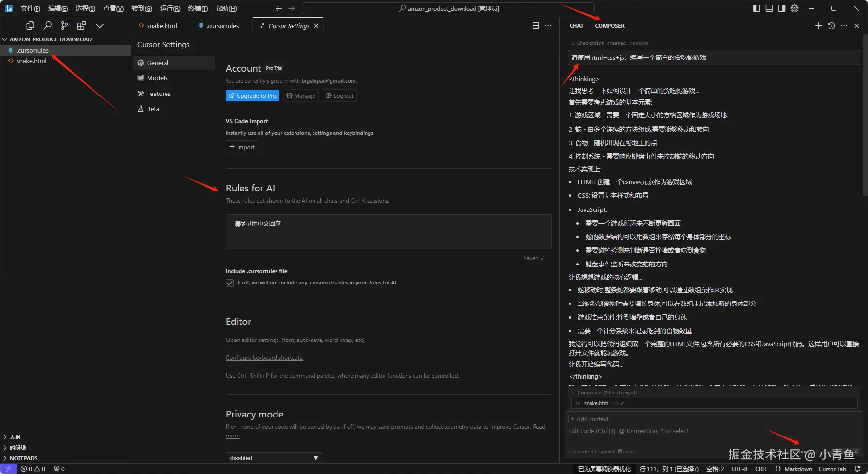
Task: Open the claude-3.5-sonnet model selector
Action: click(591, 452)
